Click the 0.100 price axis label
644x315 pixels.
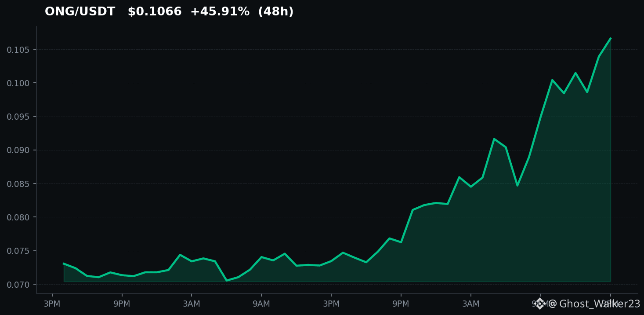click(x=18, y=83)
